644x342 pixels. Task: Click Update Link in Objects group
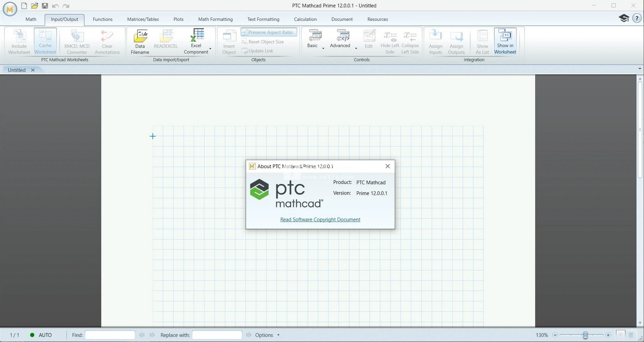click(257, 51)
